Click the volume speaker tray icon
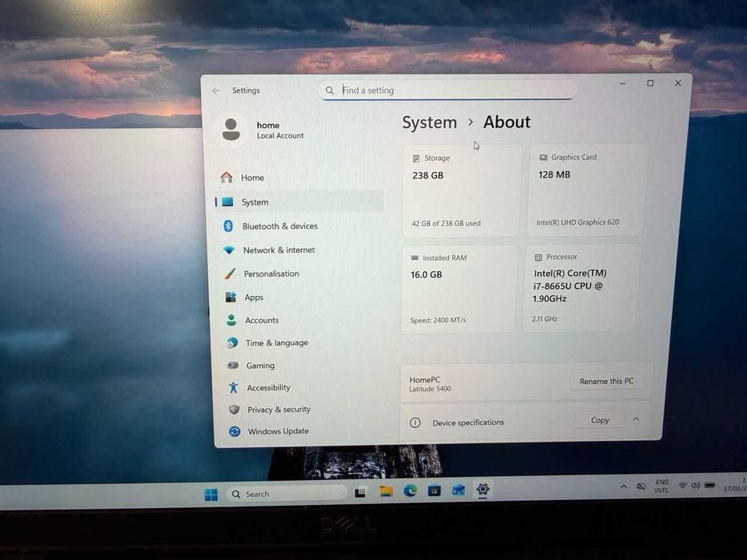 coord(696,486)
